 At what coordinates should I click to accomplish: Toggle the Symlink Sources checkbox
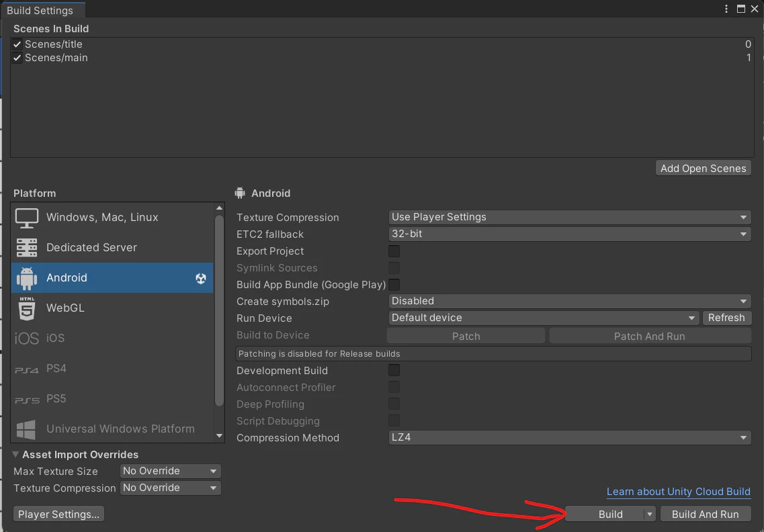click(x=394, y=268)
